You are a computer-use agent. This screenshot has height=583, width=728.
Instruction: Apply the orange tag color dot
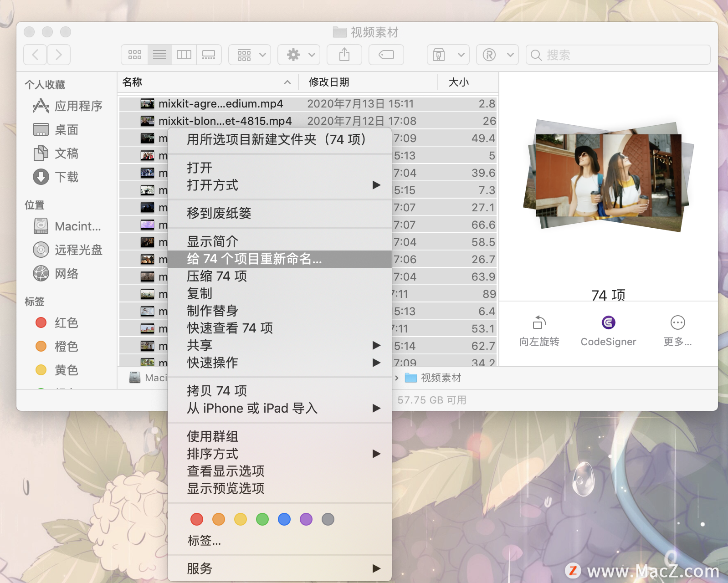coord(219,519)
